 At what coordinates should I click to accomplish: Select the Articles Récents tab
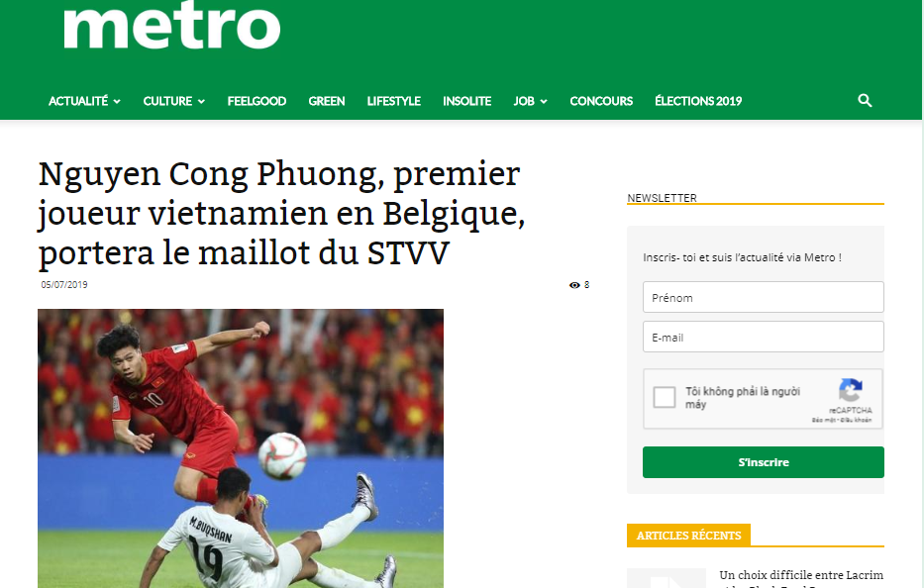click(x=688, y=536)
